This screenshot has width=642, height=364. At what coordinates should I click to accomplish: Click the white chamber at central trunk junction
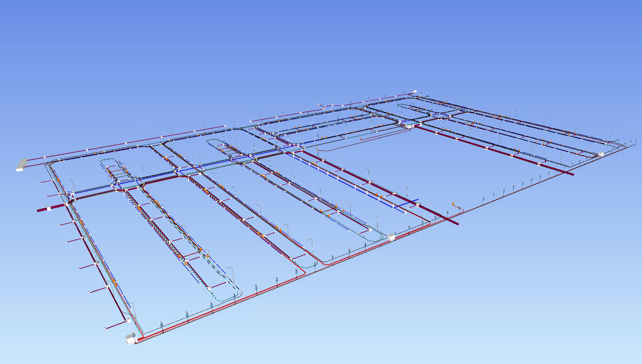point(408,125)
